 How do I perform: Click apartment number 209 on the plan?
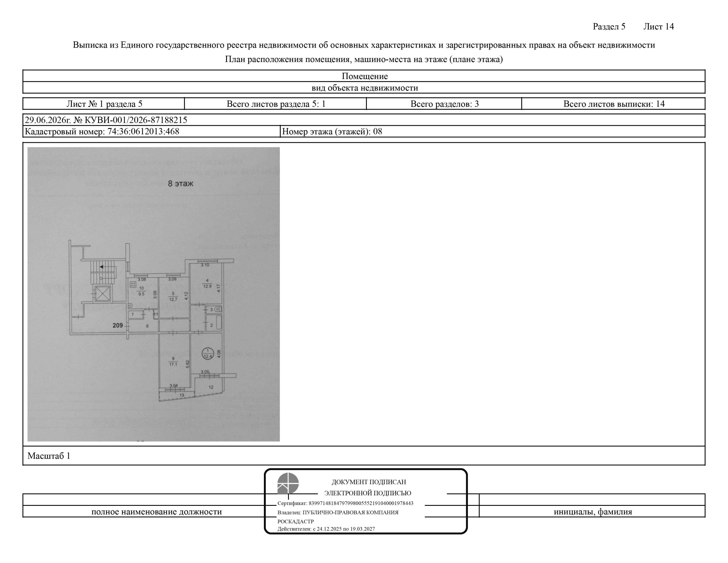coord(118,325)
